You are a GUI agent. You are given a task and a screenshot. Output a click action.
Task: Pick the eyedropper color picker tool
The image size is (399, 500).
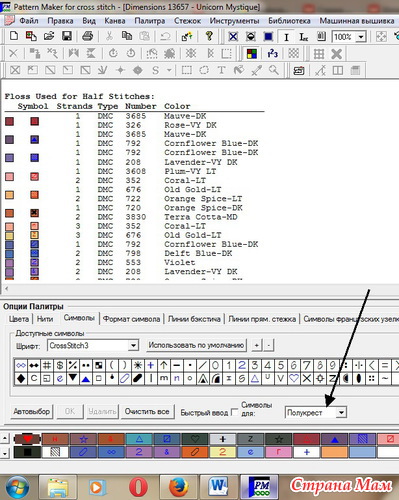point(256,70)
